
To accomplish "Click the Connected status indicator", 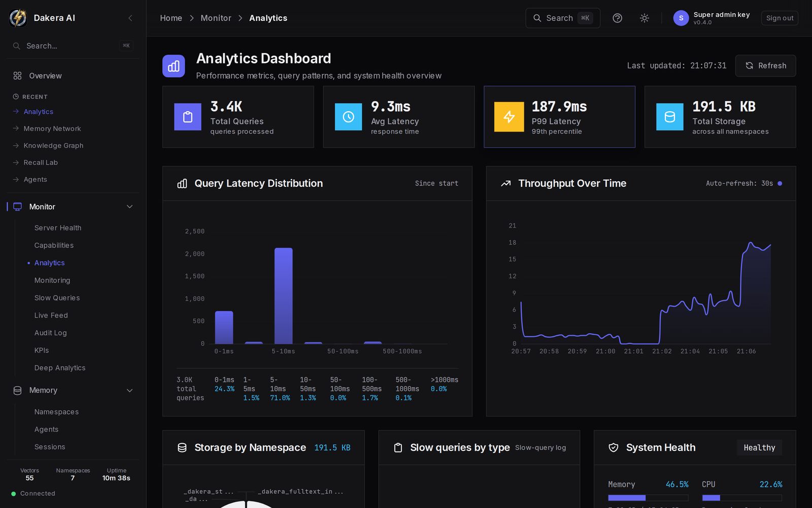I will click(x=33, y=493).
